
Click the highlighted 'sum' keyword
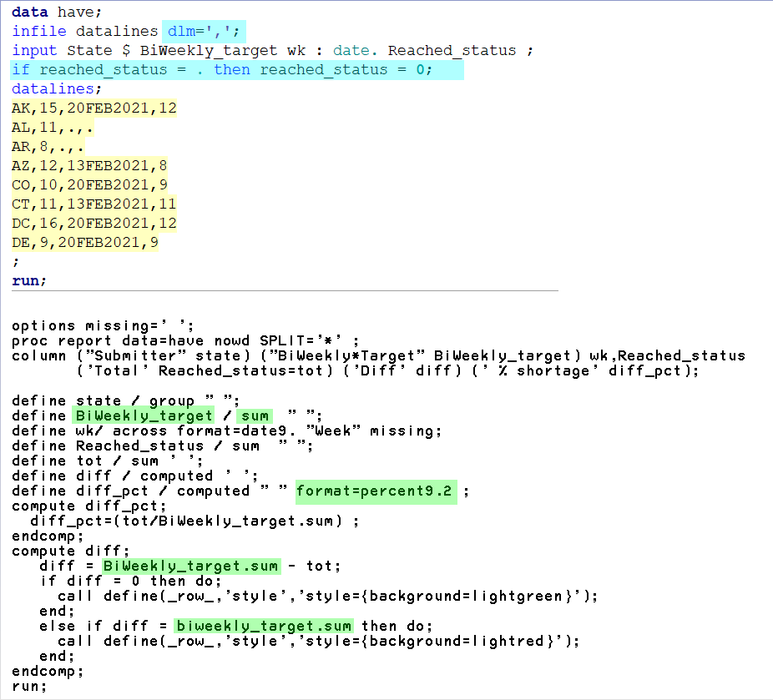coord(255,415)
